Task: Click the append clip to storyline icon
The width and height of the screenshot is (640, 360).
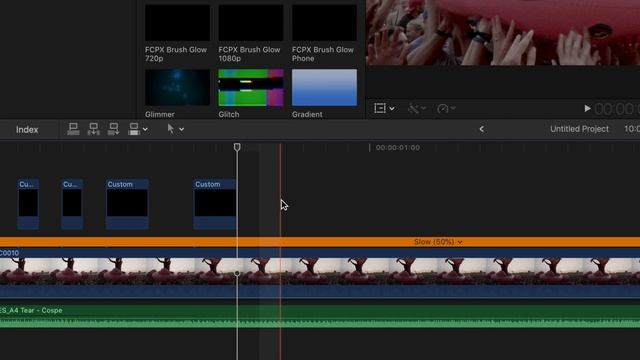Action: [x=113, y=129]
